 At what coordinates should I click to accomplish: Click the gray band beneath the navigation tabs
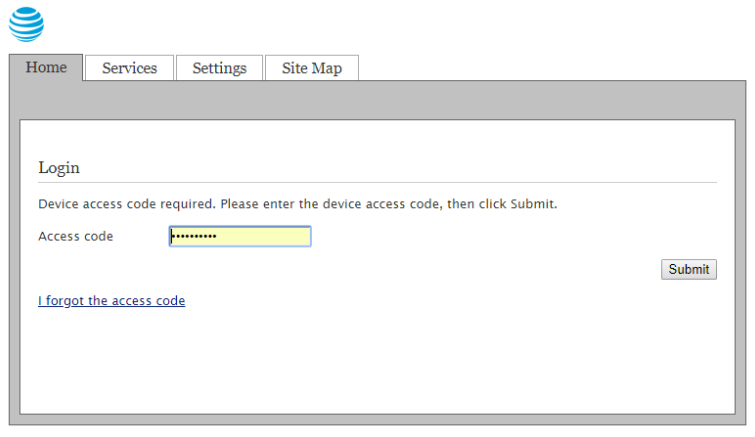378,100
